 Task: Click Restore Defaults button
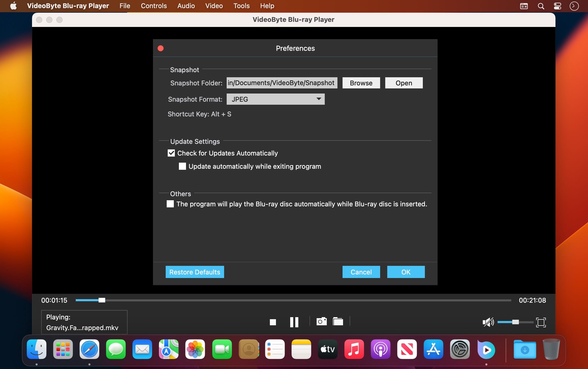[195, 272]
